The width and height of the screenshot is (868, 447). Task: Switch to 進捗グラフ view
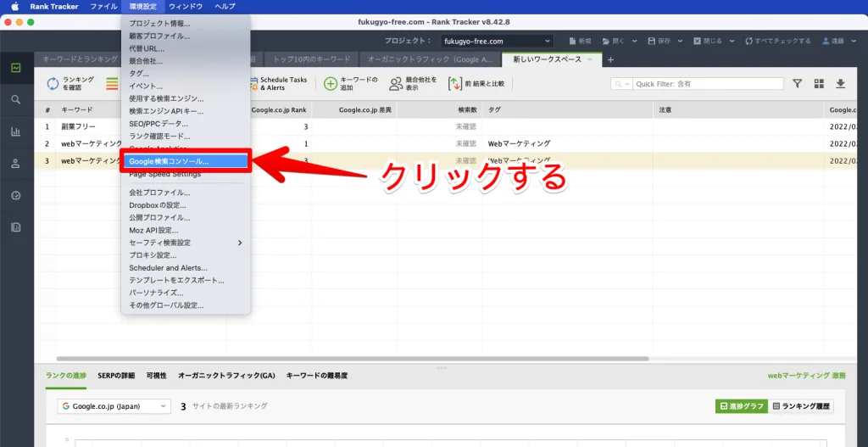[x=741, y=406]
